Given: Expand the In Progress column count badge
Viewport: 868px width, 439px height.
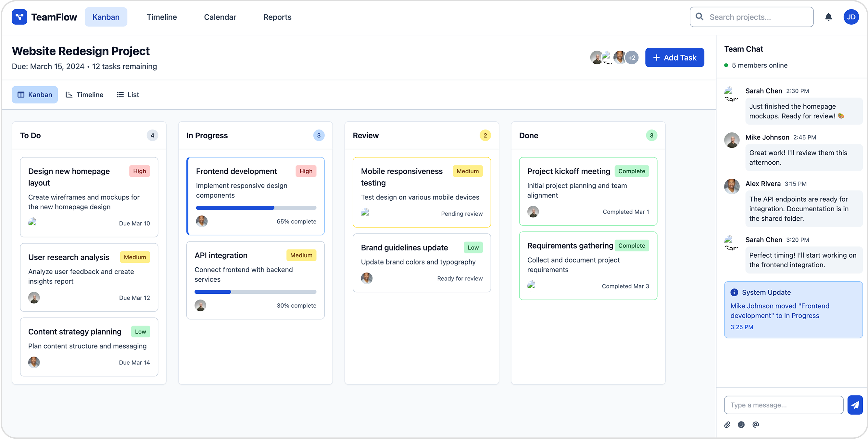Looking at the screenshot, I should tap(319, 135).
